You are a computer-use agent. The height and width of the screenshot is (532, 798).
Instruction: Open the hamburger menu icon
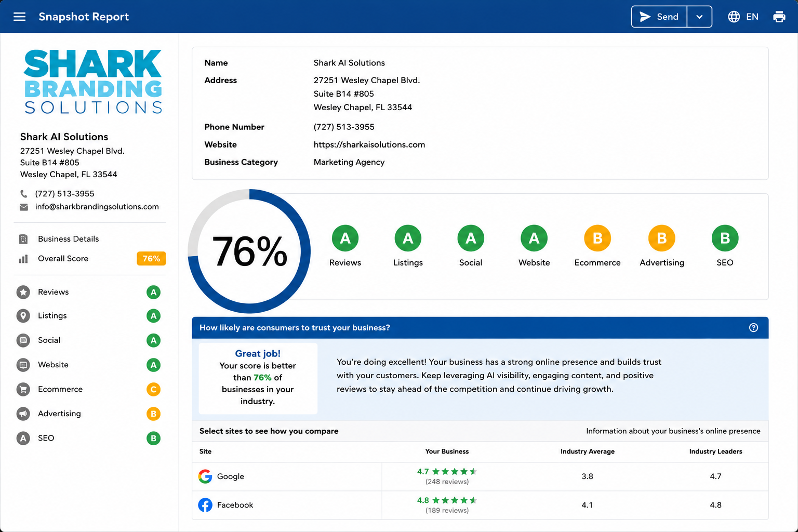19,17
